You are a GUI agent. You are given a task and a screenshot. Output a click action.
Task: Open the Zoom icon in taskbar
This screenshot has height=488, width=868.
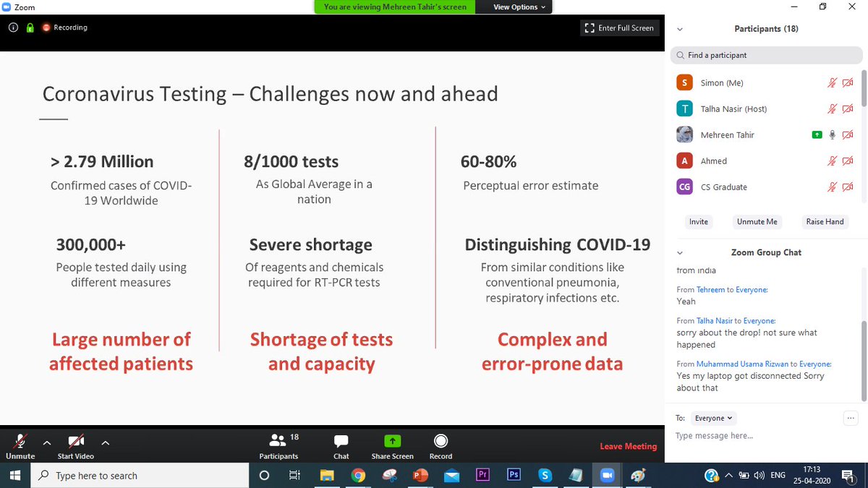click(x=607, y=475)
